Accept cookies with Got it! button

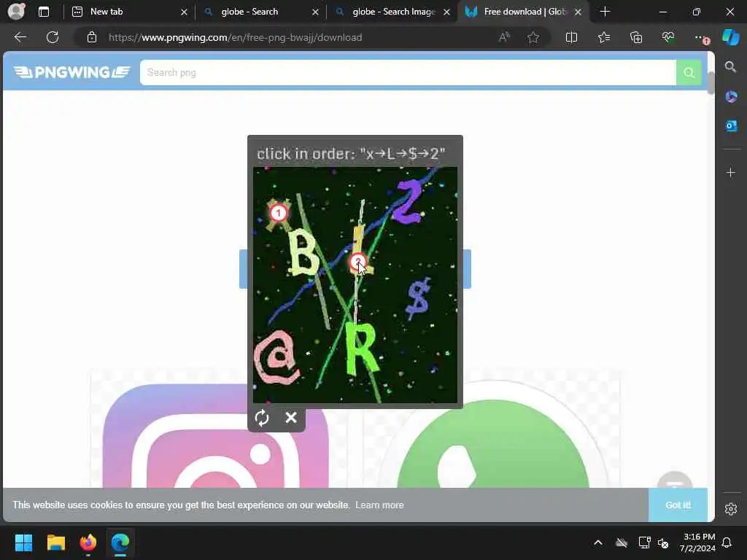pyautogui.click(x=678, y=505)
